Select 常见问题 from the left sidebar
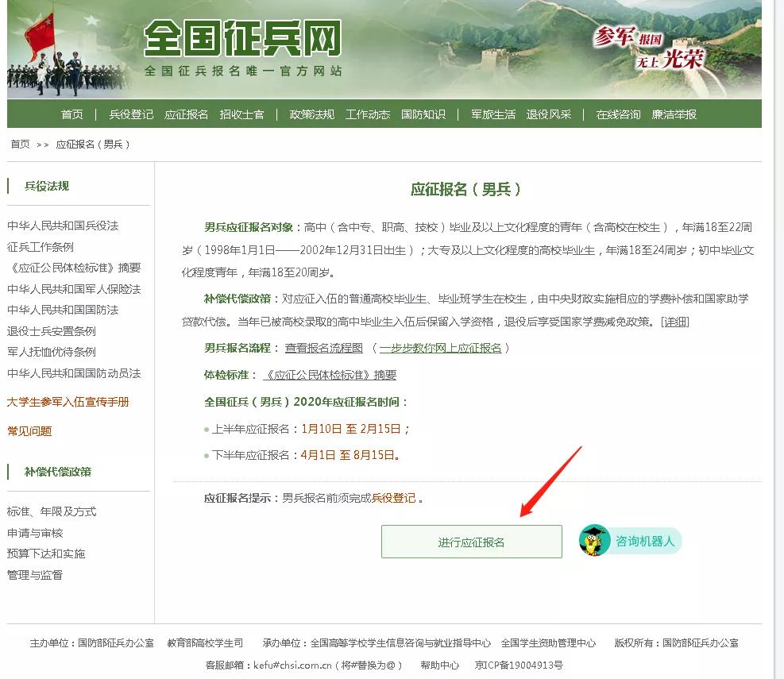Screen dimensions: 784x679 29,431
